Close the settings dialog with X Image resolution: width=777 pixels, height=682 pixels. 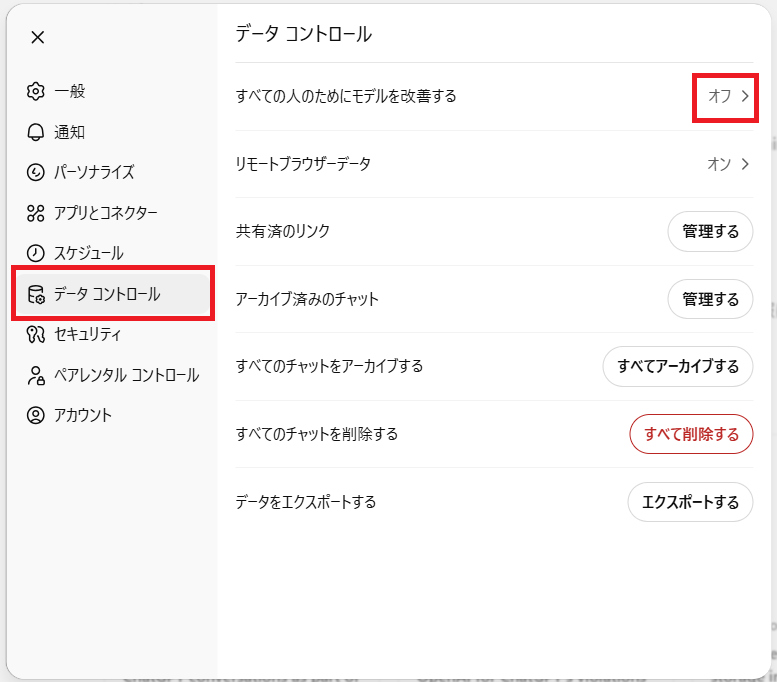click(x=37, y=38)
